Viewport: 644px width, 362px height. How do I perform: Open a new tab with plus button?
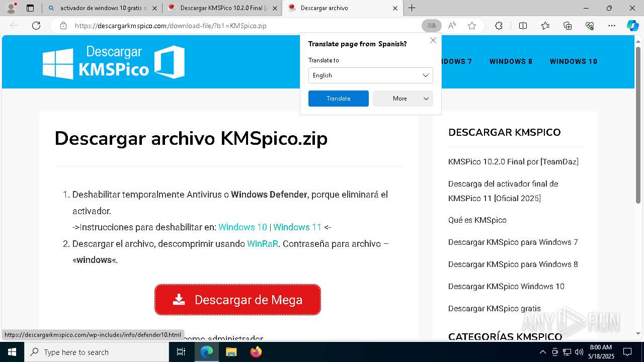pos(412,8)
